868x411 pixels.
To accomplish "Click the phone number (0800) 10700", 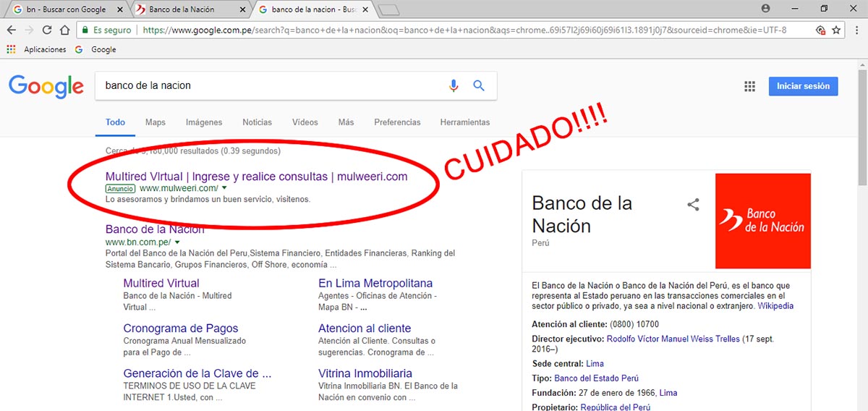I will pyautogui.click(x=634, y=324).
